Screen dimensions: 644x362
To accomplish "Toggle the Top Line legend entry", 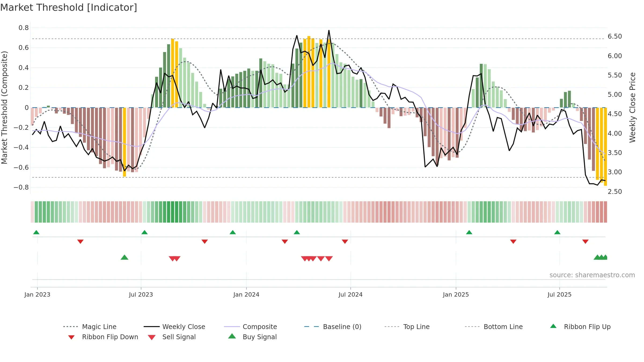I will pyautogui.click(x=407, y=327).
